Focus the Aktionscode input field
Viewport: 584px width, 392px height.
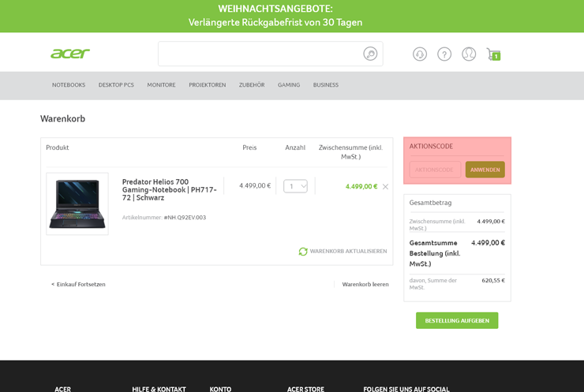pos(435,170)
